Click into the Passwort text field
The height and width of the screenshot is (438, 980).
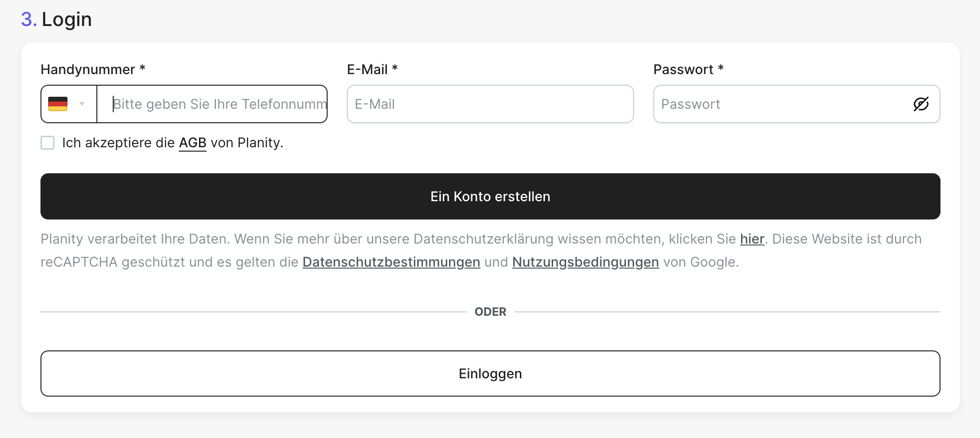[781, 104]
